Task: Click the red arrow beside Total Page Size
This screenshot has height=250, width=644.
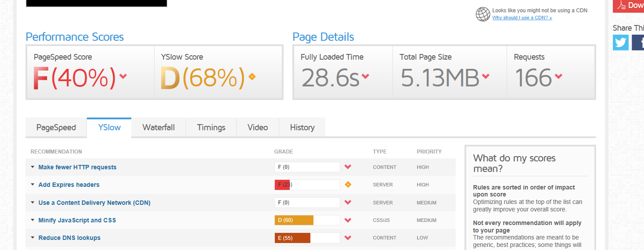Action: point(486,76)
